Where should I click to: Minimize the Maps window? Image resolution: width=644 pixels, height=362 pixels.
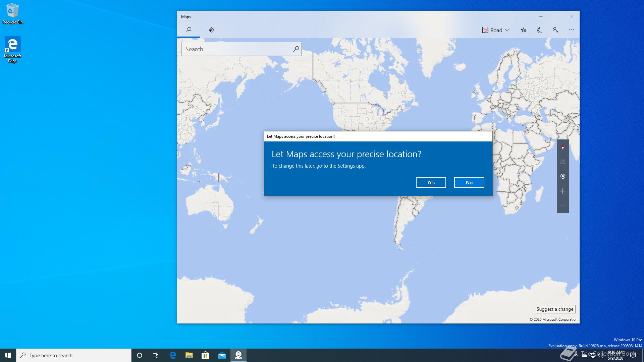[x=541, y=16]
